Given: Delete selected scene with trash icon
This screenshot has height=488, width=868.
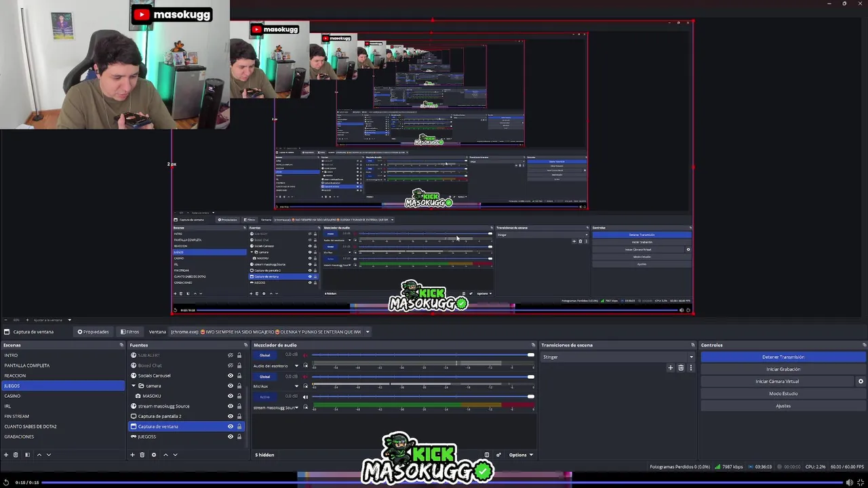Looking at the screenshot, I should coord(17,455).
